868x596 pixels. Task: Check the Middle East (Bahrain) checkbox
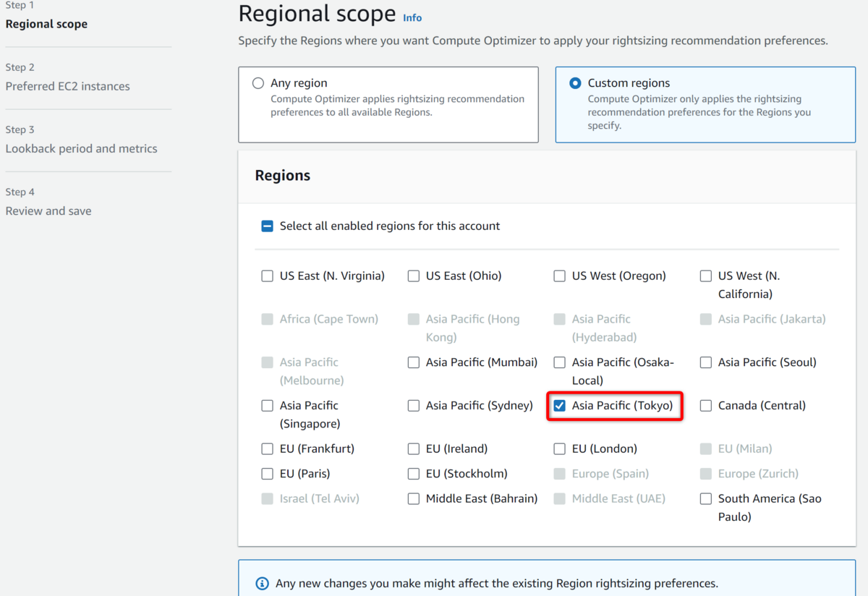point(413,498)
